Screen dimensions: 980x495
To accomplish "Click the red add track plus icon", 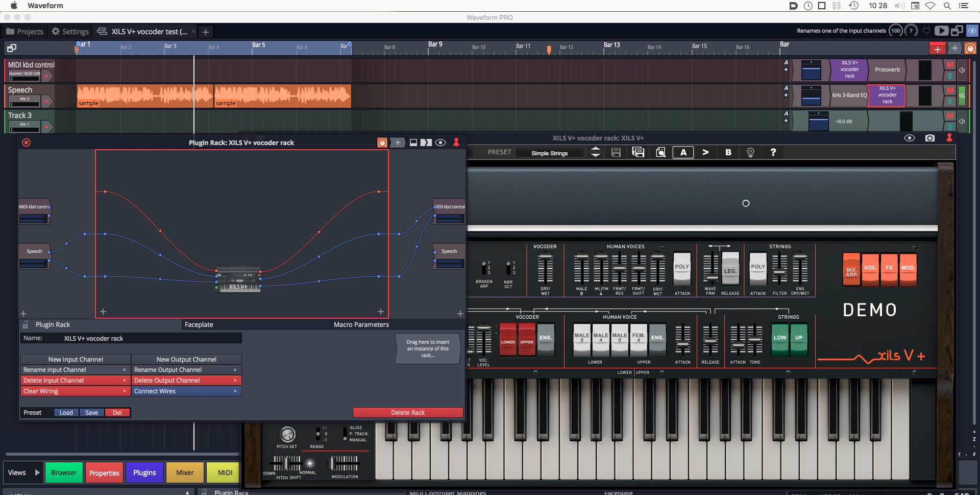I will [938, 49].
